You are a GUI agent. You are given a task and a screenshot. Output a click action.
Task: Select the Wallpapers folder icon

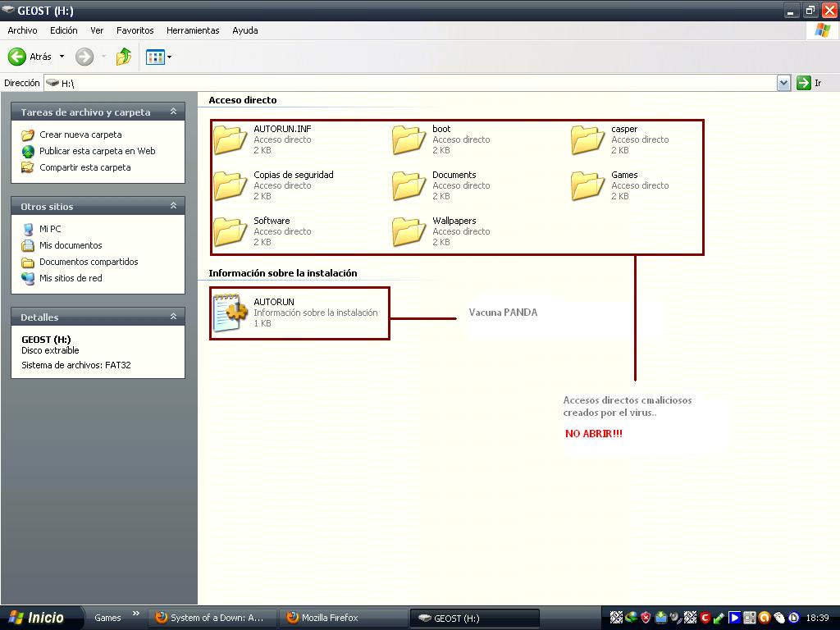click(x=409, y=231)
